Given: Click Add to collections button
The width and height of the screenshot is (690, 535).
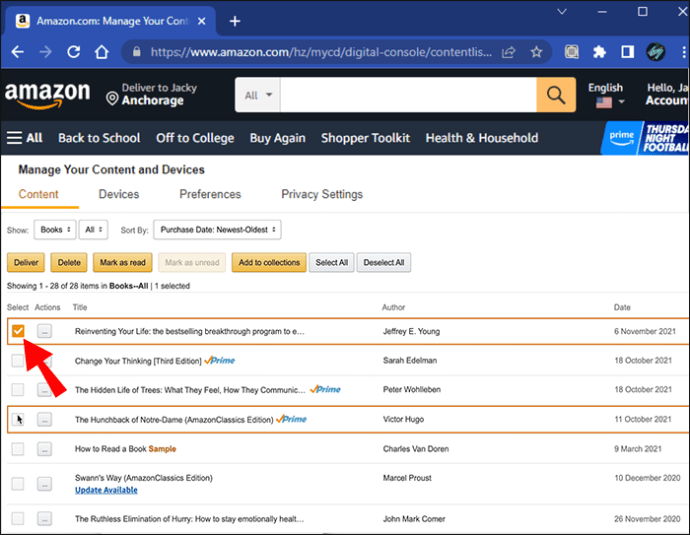Looking at the screenshot, I should [269, 262].
